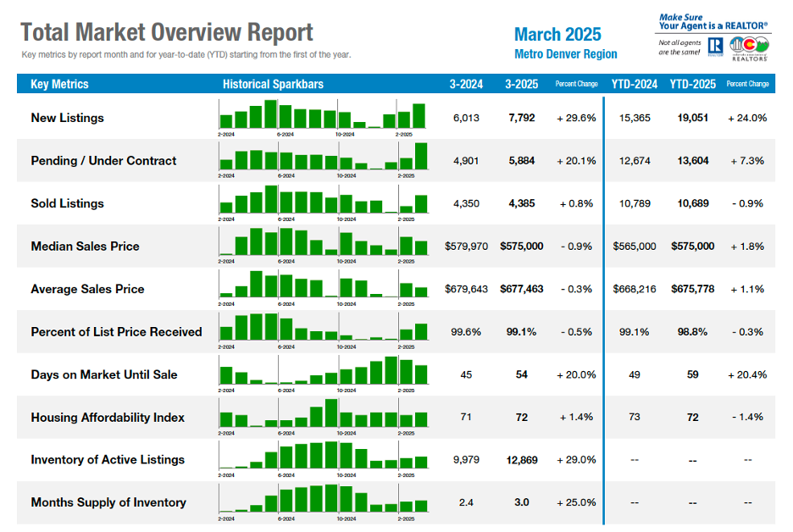Viewport: 793px width, 532px height.
Task: Select the 3-2025 column header
Action: 521,84
